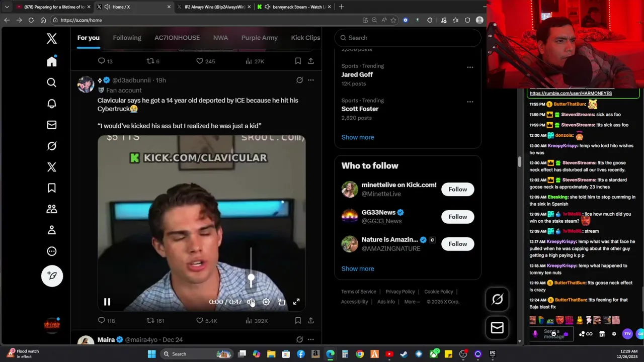Like the Clavicular post (5.4K)
This screenshot has width=644, height=362.
tap(206, 321)
